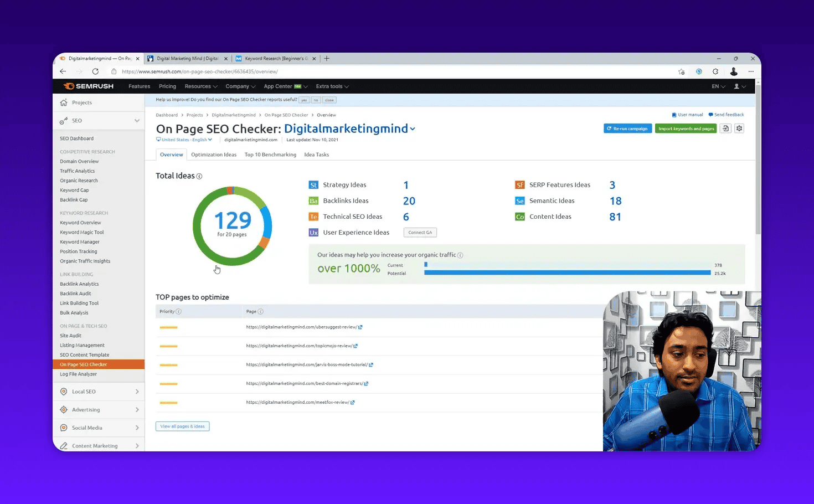The image size is (814, 504).
Task: Switch to the Top 10 Benchmarking tab
Action: (270, 155)
